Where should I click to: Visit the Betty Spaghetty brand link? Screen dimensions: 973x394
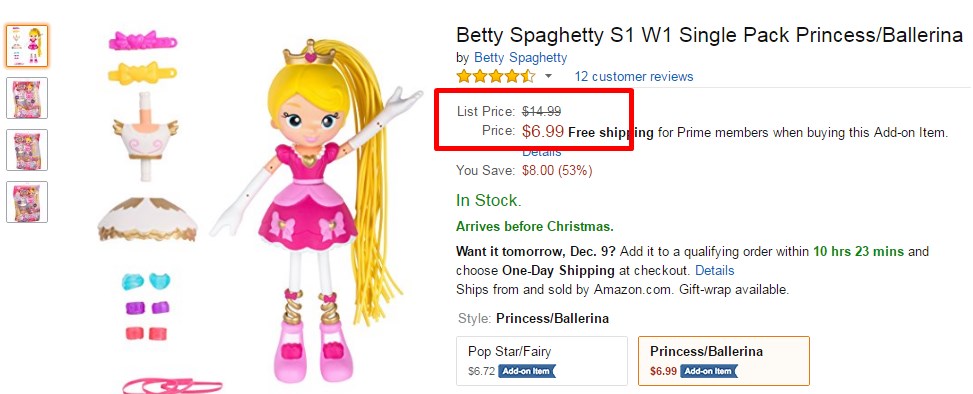(520, 58)
